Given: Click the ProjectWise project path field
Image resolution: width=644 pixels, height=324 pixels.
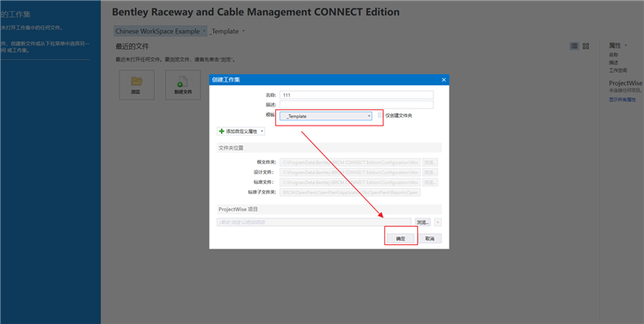Looking at the screenshot, I should coord(314,223).
